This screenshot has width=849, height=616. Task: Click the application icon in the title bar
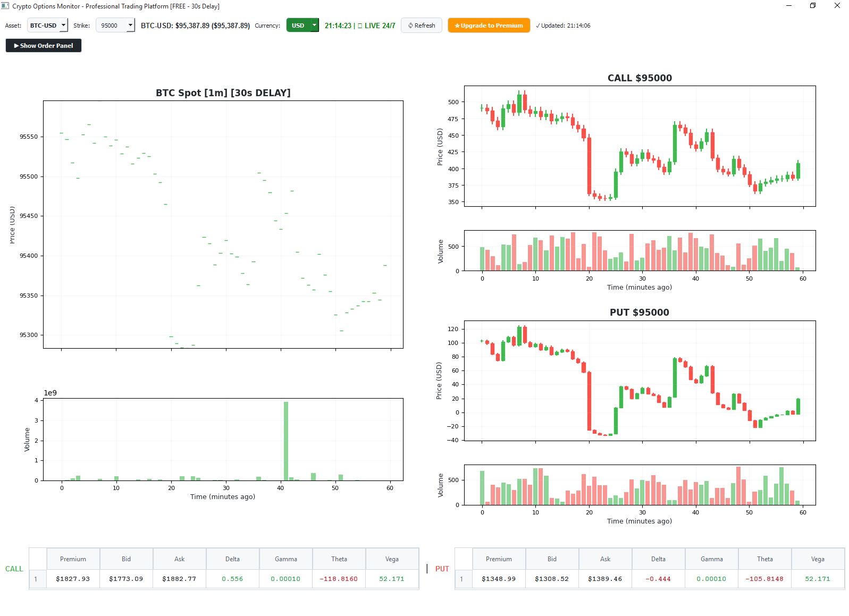pyautogui.click(x=5, y=6)
